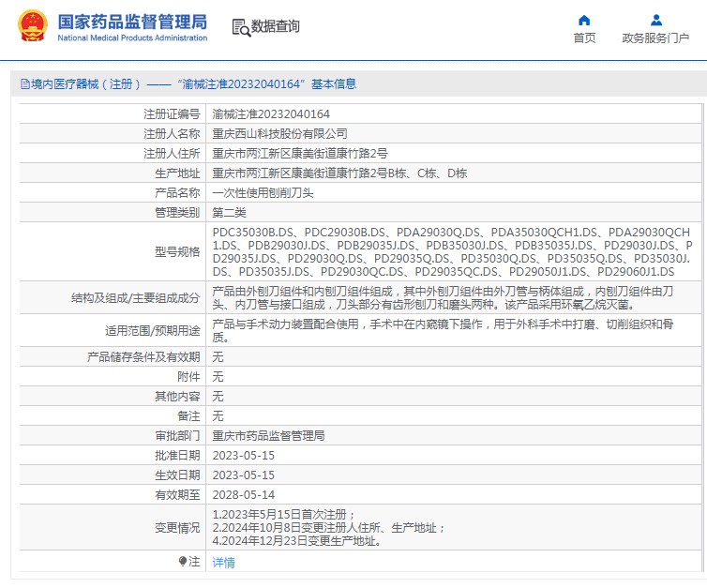Select approving department 重庆市药品监督管理局
Image resolution: width=707 pixels, height=588 pixels.
click(268, 435)
